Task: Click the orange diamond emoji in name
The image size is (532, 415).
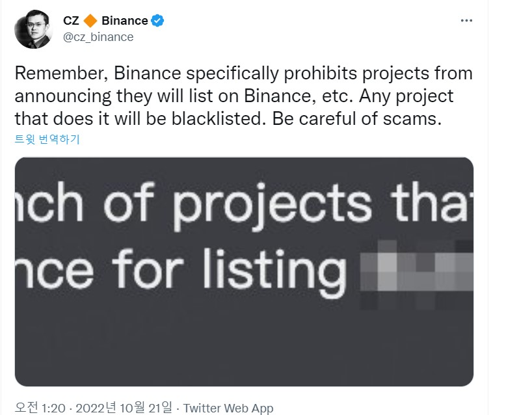Action: pos(90,21)
